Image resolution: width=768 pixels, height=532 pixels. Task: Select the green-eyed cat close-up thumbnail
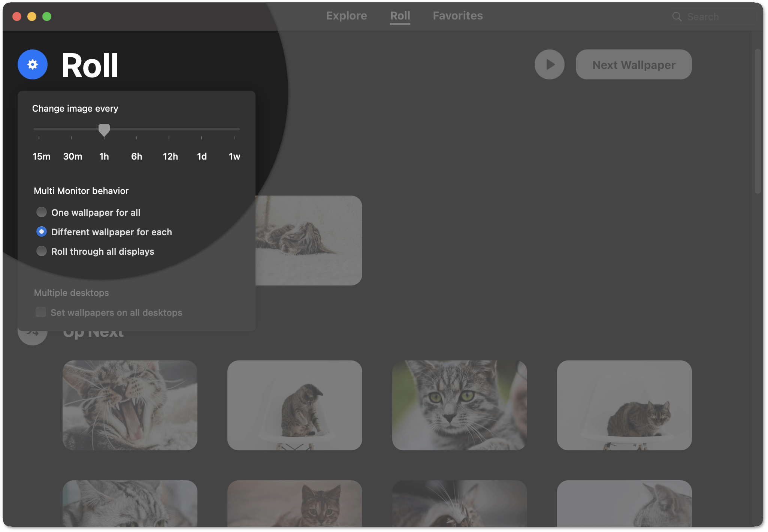click(459, 405)
